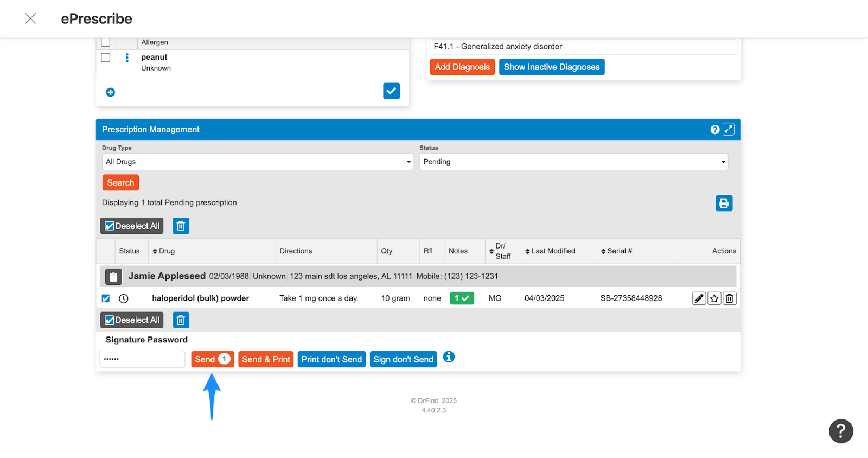This screenshot has height=458, width=868.
Task: Click the Send button with count 1
Action: [213, 359]
